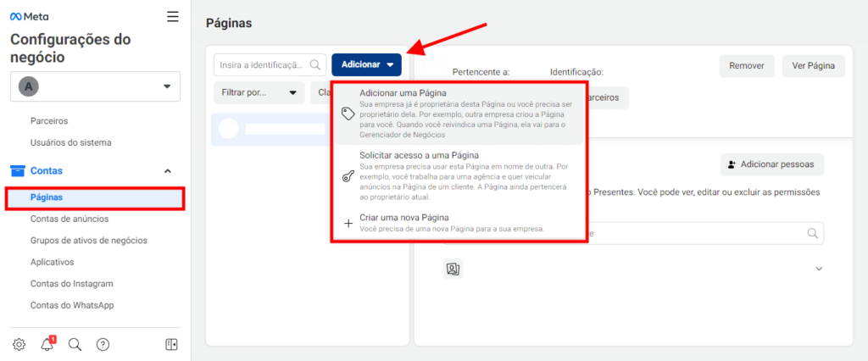This screenshot has width=868, height=361.
Task: Click the key icon for Solicitar acesso
Action: pos(348,176)
